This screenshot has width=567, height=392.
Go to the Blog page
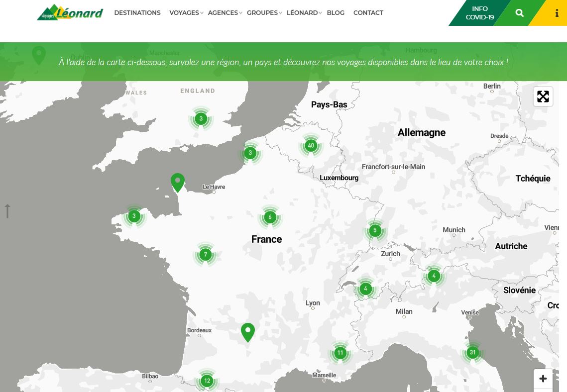click(336, 13)
